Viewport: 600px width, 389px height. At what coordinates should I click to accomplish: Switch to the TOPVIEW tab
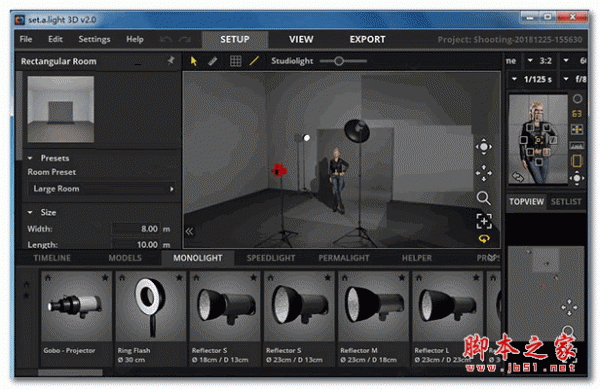[x=526, y=202]
